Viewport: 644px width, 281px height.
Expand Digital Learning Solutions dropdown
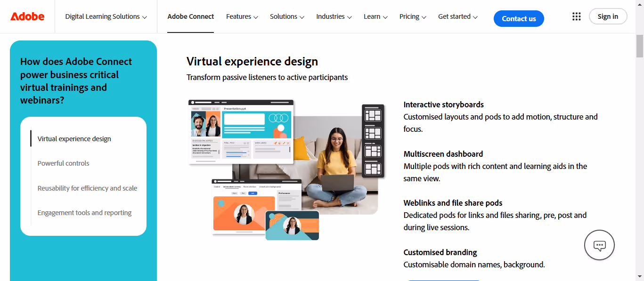click(106, 16)
